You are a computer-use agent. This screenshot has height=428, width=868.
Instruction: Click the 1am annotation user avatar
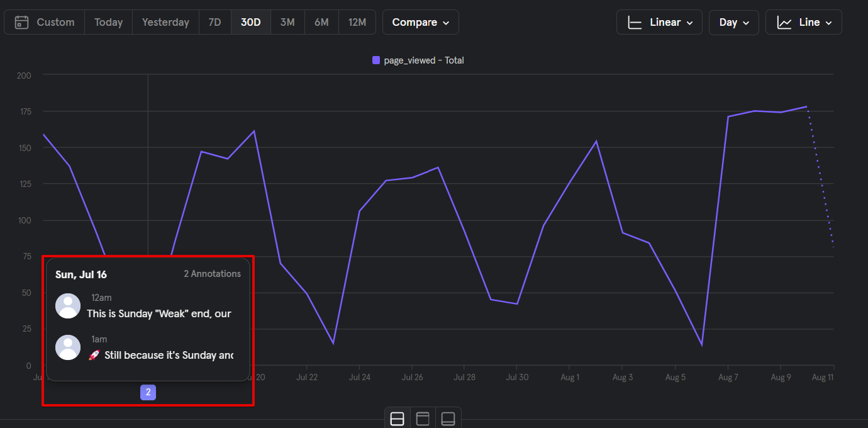tap(68, 347)
